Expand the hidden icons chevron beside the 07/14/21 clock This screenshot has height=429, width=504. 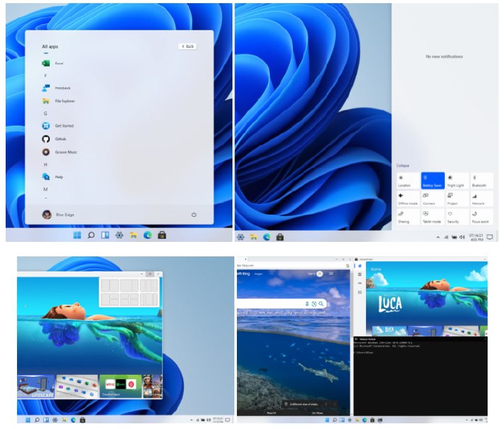coord(438,237)
